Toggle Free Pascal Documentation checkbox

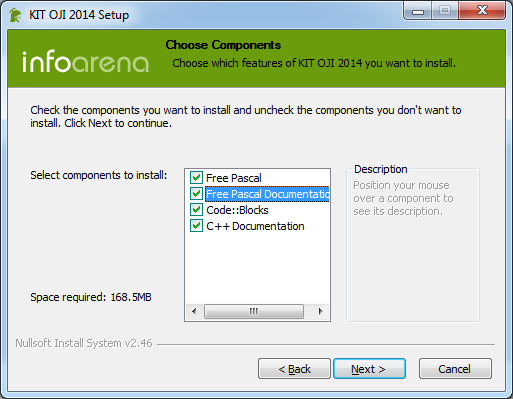pyautogui.click(x=196, y=194)
